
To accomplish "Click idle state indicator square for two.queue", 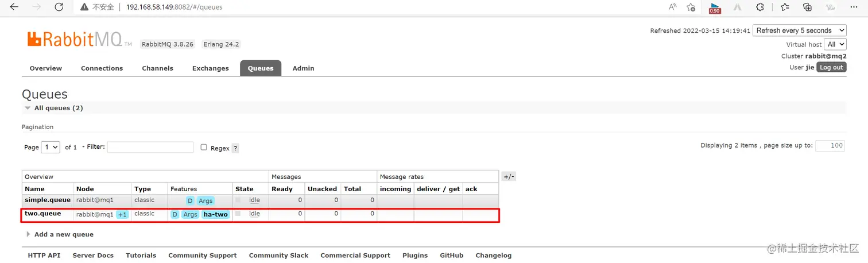I will 238,214.
